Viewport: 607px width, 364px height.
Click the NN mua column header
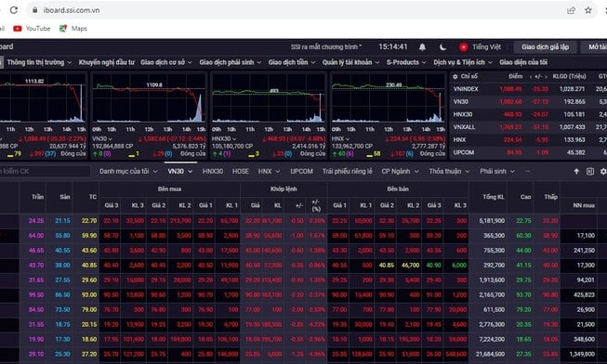tap(584, 205)
